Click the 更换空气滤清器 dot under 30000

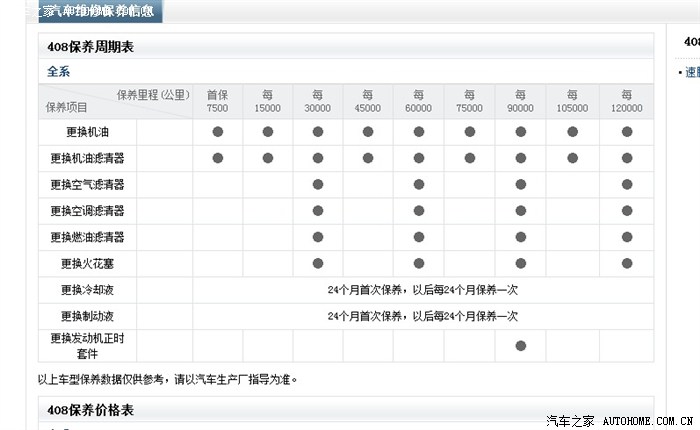318,184
